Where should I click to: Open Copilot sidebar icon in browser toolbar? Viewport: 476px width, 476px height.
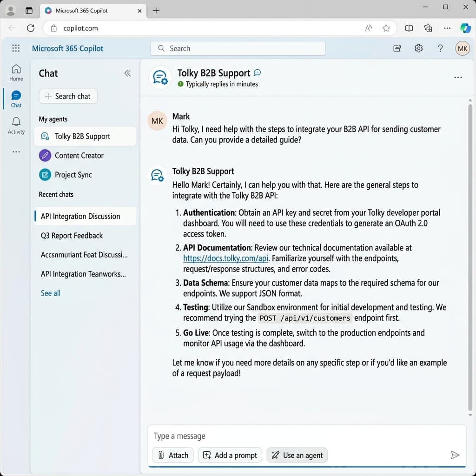(x=465, y=28)
